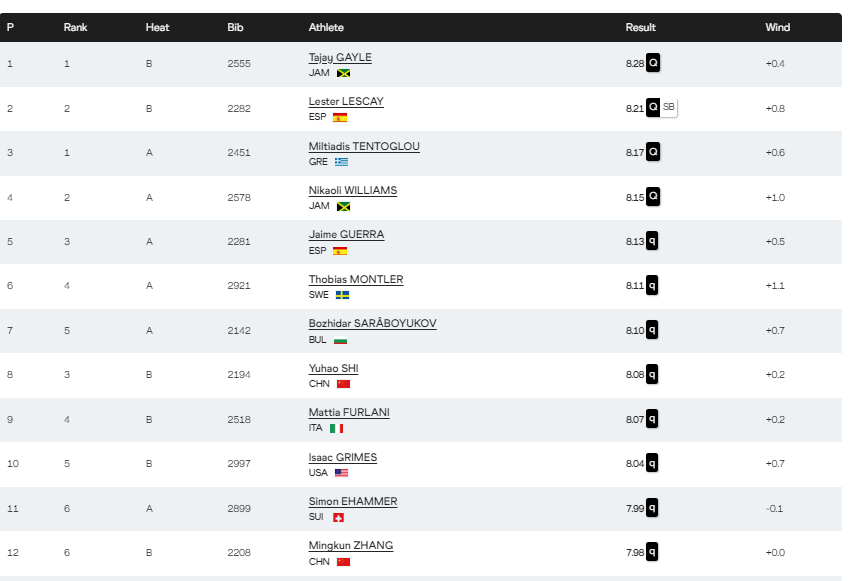Open Miltiadis TENTOGLOU athlete link

tap(364, 146)
